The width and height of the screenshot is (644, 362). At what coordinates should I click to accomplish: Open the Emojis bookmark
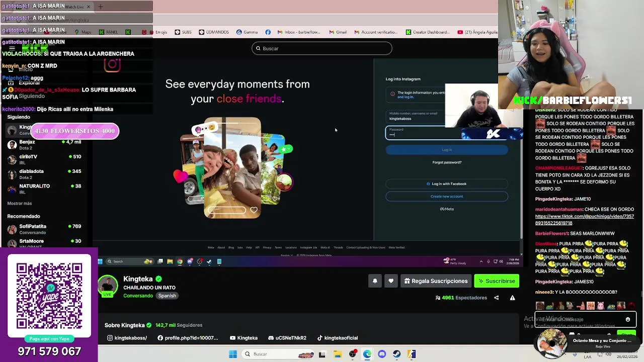[157, 32]
